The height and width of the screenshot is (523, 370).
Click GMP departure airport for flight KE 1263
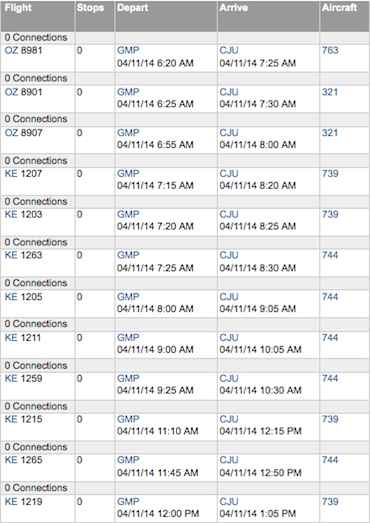click(x=128, y=255)
